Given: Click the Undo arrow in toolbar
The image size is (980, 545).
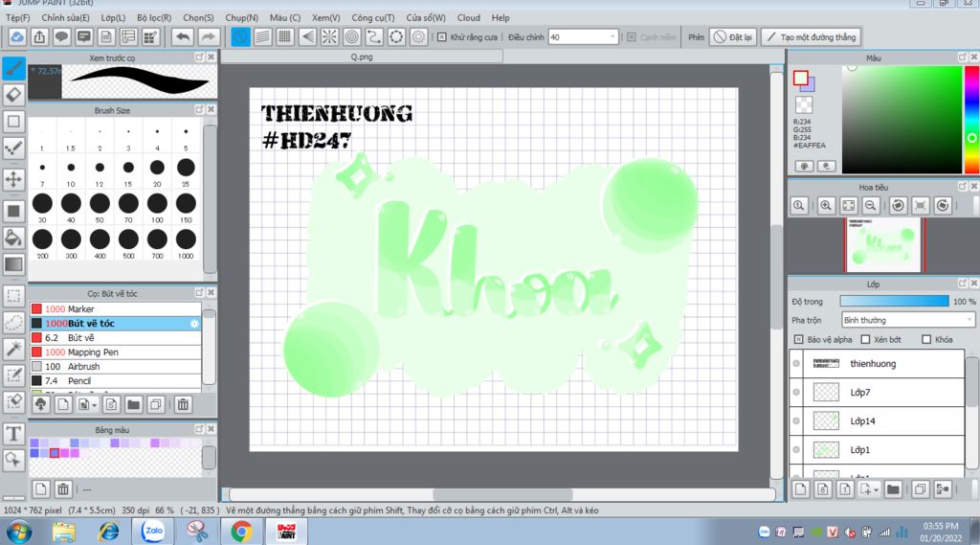Looking at the screenshot, I should [x=183, y=37].
